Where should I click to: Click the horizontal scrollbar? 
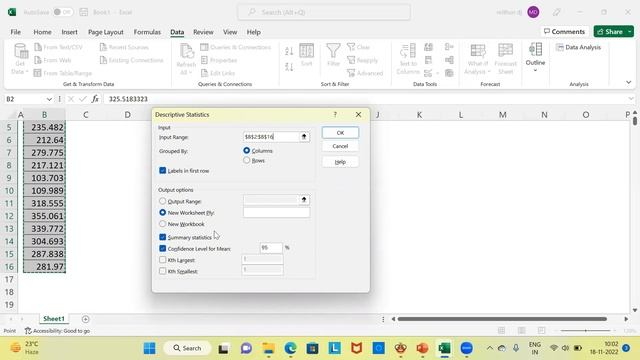[502, 319]
